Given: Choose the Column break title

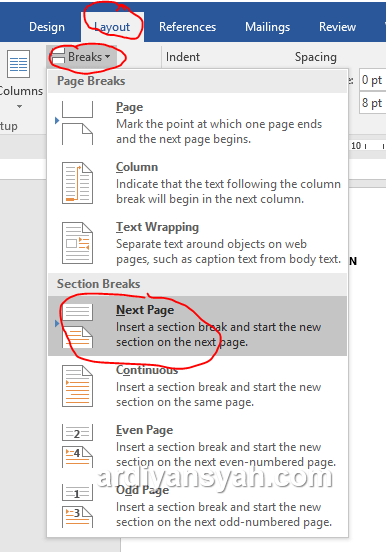Looking at the screenshot, I should click(x=137, y=167).
